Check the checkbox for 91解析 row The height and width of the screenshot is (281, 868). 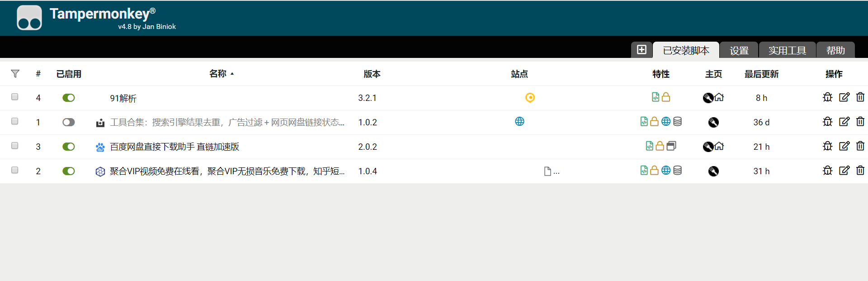[x=15, y=97]
